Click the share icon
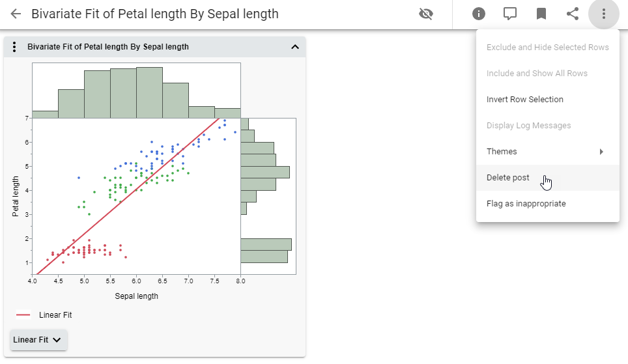 (573, 14)
